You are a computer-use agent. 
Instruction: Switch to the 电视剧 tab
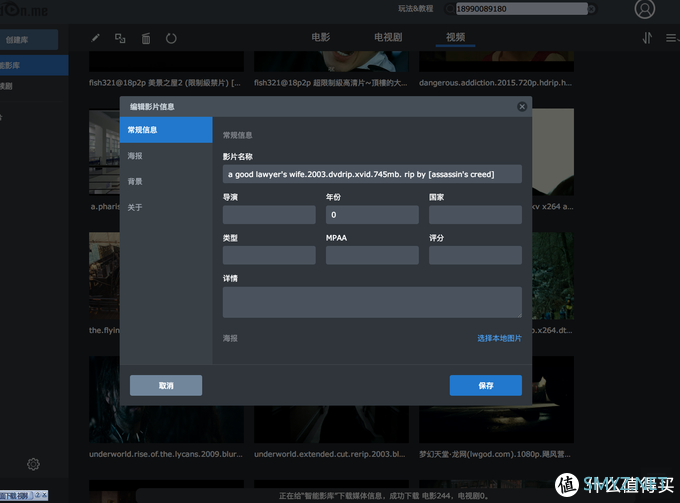tap(388, 37)
